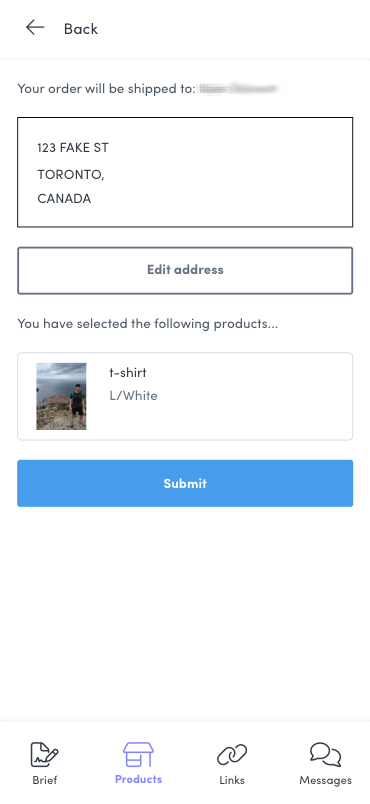This screenshot has width=370, height=804.
Task: Tap the Back text label
Action: 81,29
